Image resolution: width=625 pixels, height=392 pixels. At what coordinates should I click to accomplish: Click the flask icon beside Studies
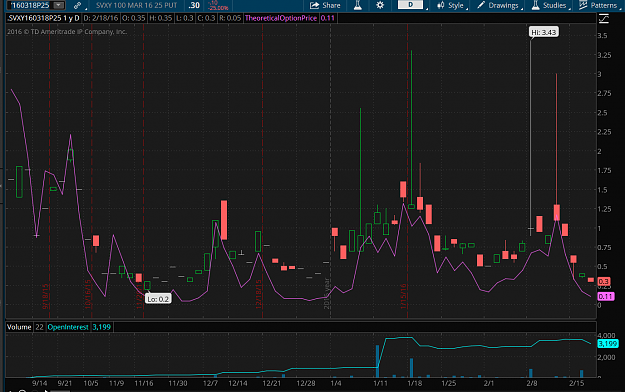[x=535, y=5]
